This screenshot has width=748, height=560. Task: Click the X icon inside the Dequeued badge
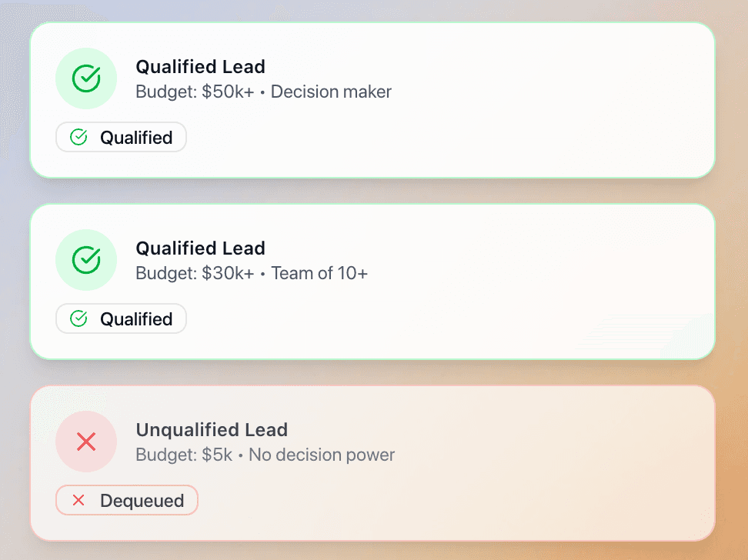coord(77,499)
